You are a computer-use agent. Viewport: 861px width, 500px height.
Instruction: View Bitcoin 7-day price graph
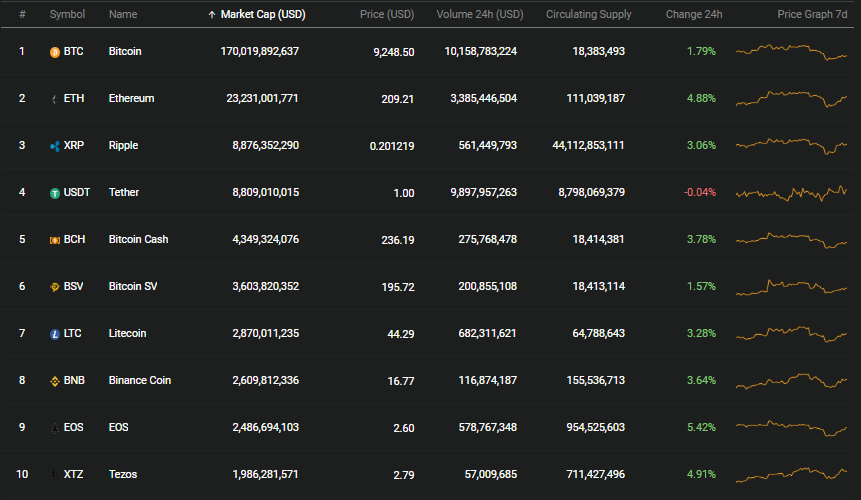[791, 52]
